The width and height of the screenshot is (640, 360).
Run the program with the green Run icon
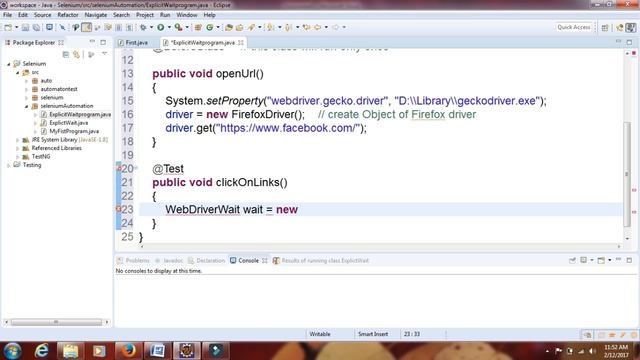click(161, 27)
